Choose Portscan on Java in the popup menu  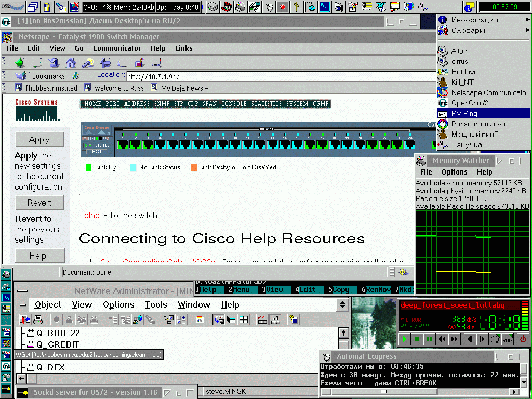tap(484, 124)
